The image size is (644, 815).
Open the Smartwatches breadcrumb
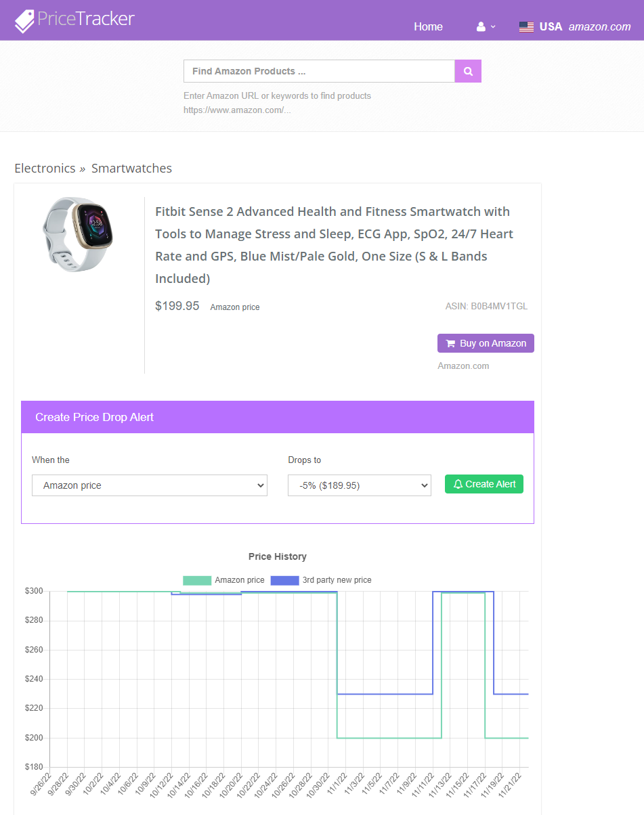(131, 169)
